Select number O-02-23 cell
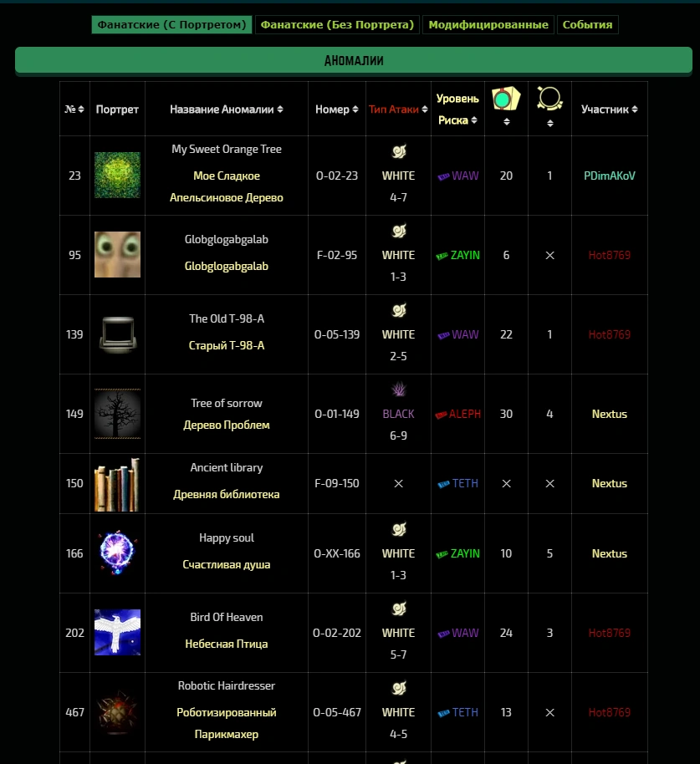Viewport: 700px width, 764px height. (337, 176)
